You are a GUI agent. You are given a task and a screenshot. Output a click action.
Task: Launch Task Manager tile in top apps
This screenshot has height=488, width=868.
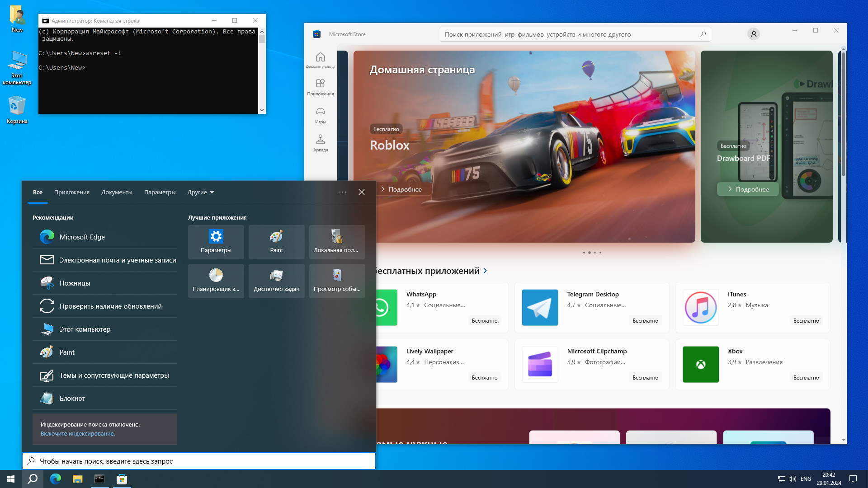276,281
